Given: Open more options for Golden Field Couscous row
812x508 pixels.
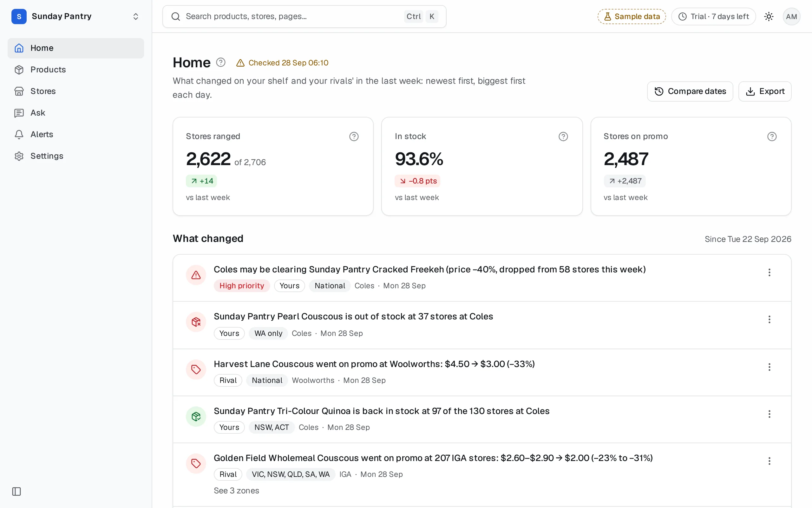Looking at the screenshot, I should tap(769, 461).
